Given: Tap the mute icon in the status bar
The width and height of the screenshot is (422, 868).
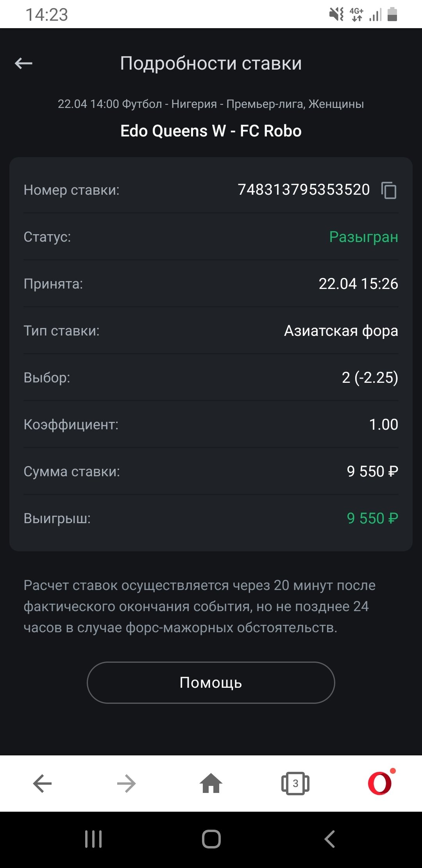Looking at the screenshot, I should [336, 14].
